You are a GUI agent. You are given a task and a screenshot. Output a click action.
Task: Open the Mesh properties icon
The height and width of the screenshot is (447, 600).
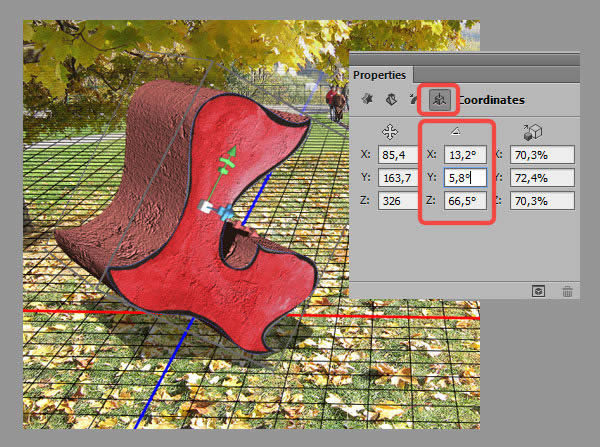click(x=366, y=99)
